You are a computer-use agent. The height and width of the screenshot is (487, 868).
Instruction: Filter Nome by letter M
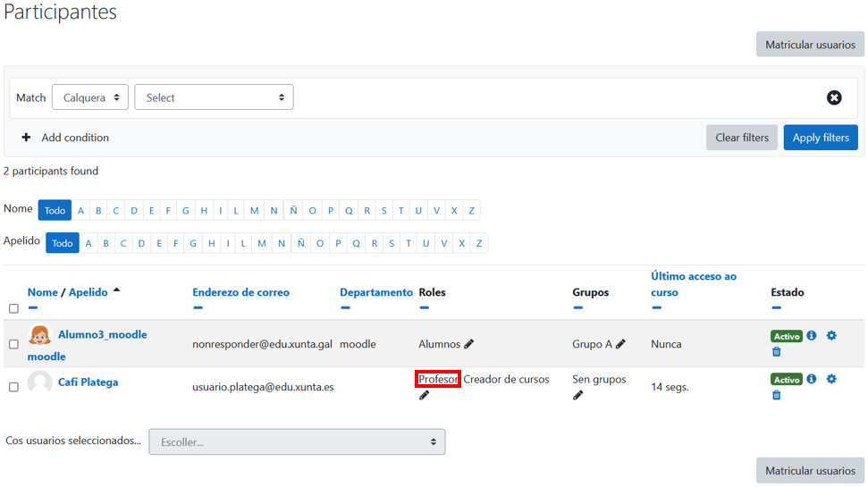[255, 211]
